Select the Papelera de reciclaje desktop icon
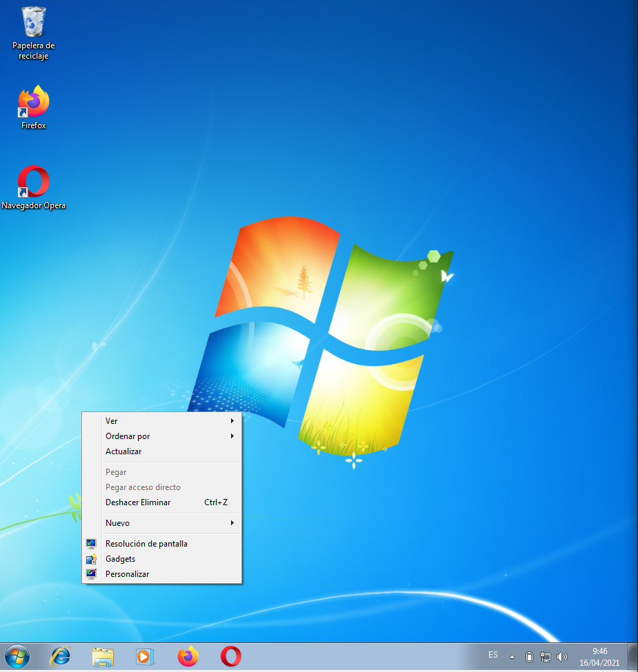 (x=33, y=33)
